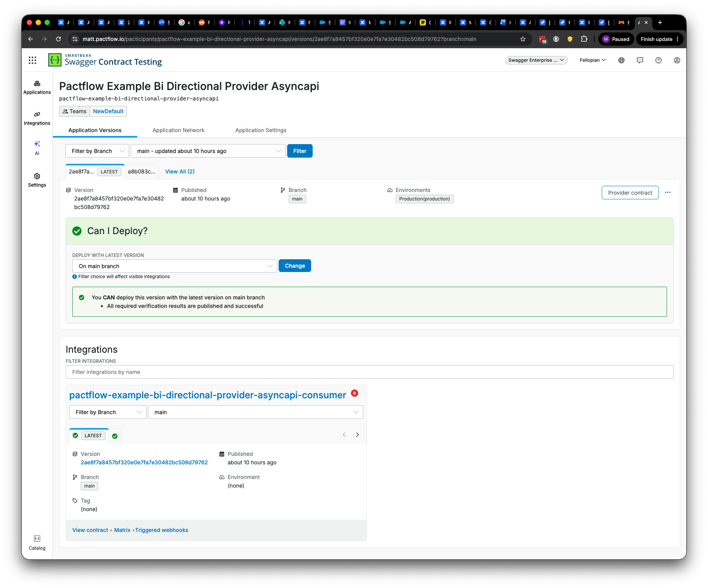Click the Change button
The height and width of the screenshot is (588, 708).
click(295, 266)
